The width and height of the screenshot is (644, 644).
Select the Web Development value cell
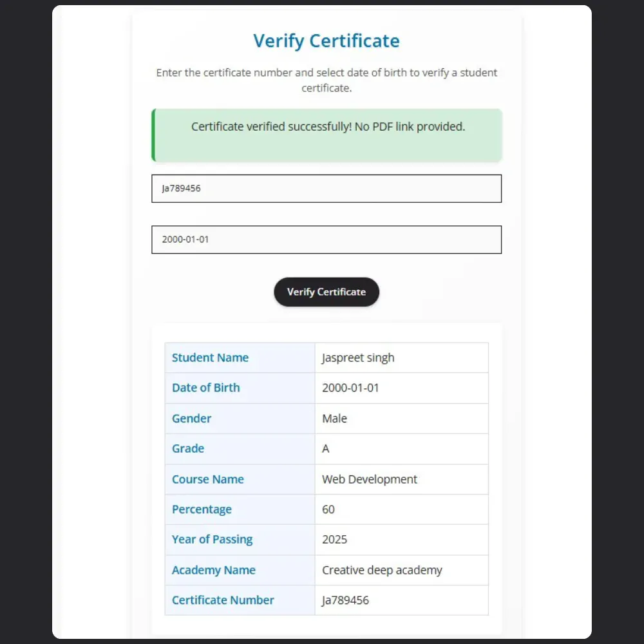pyautogui.click(x=401, y=479)
